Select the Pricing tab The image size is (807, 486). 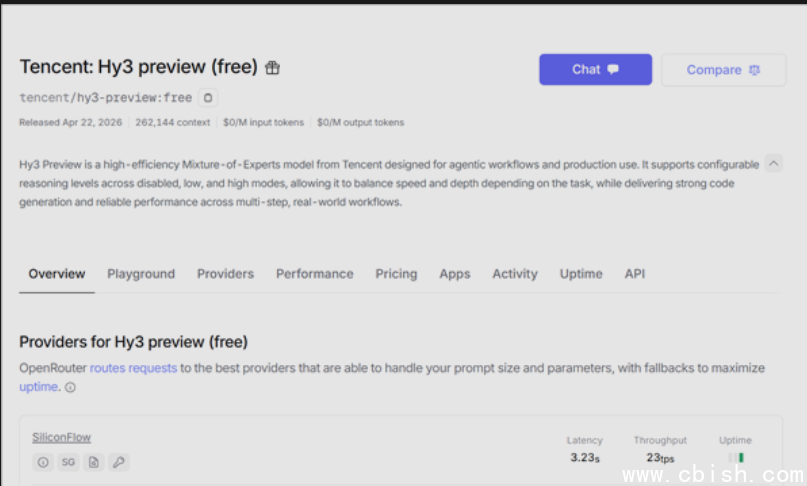click(x=396, y=274)
